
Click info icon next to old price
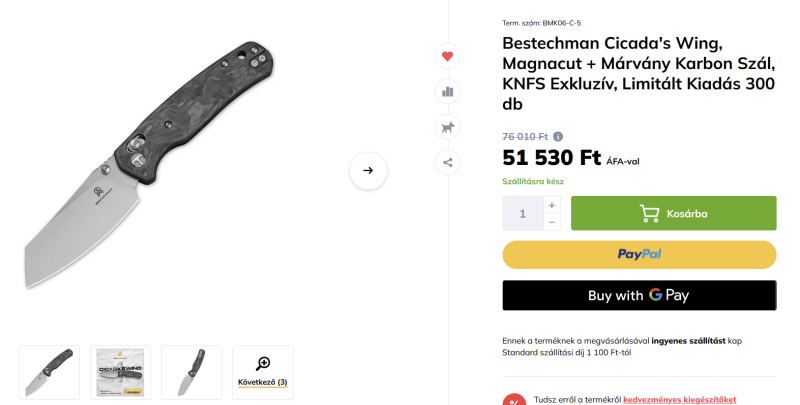pyautogui.click(x=558, y=137)
